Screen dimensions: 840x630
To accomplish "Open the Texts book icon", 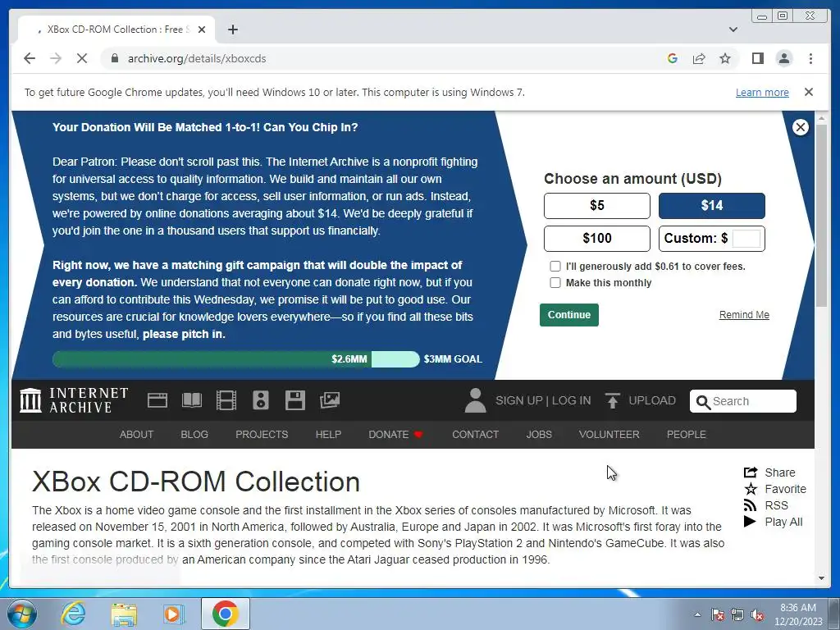I will pyautogui.click(x=192, y=400).
